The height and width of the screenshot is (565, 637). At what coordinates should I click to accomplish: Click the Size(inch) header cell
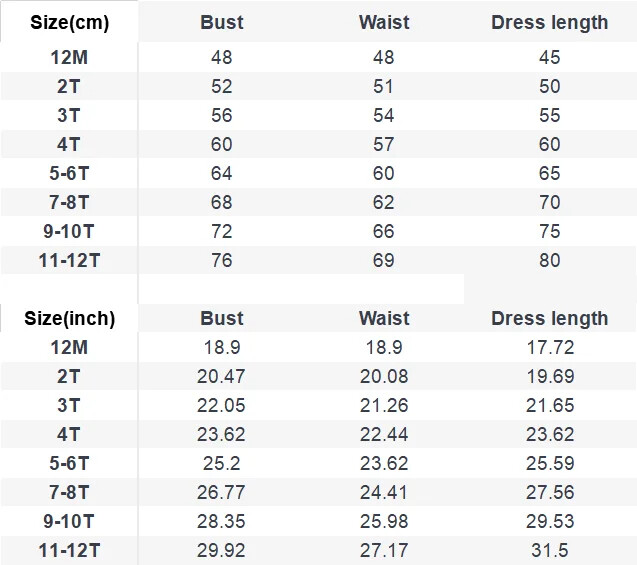coord(69,318)
